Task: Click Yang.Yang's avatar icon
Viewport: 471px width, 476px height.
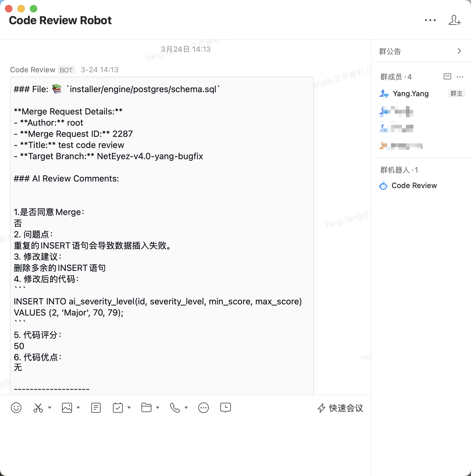Action: pos(384,93)
